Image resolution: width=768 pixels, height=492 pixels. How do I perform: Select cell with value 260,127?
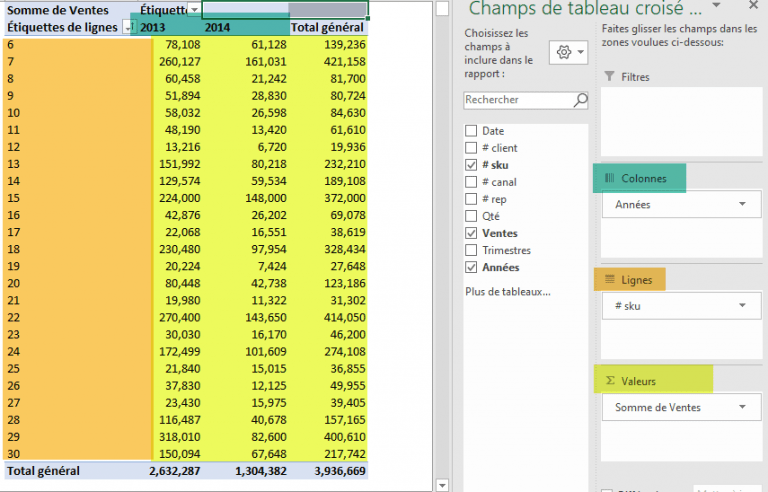coord(170,62)
